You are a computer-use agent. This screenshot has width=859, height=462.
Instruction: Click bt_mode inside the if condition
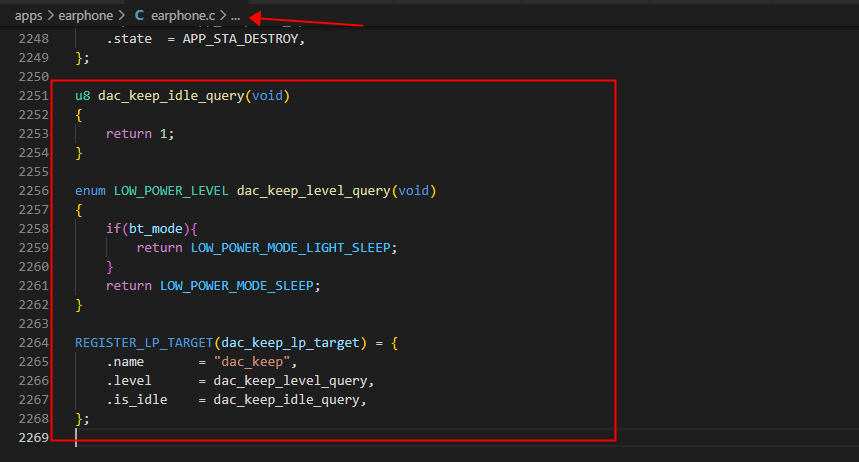point(156,229)
